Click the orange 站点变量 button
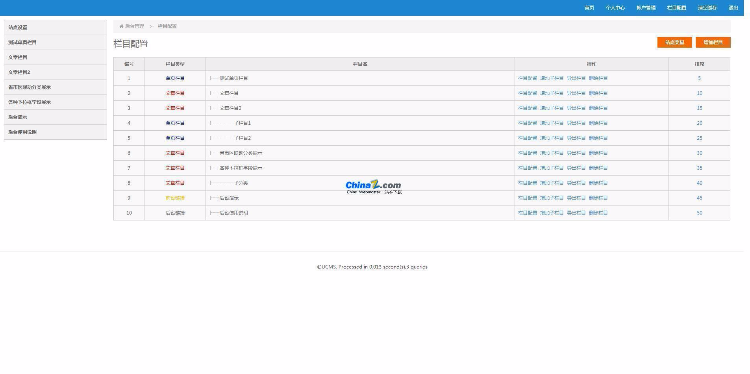The width and height of the screenshot is (750, 374). click(x=674, y=43)
